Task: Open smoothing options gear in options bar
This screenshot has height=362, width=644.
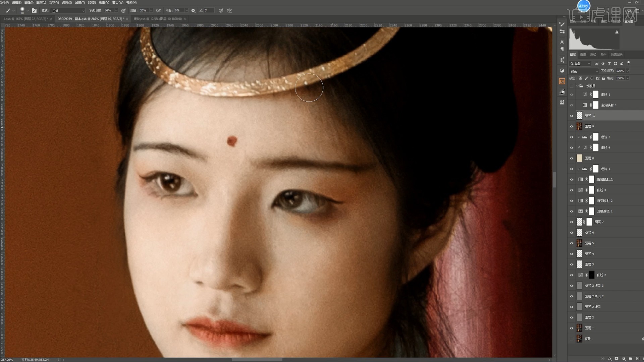Action: [193, 11]
